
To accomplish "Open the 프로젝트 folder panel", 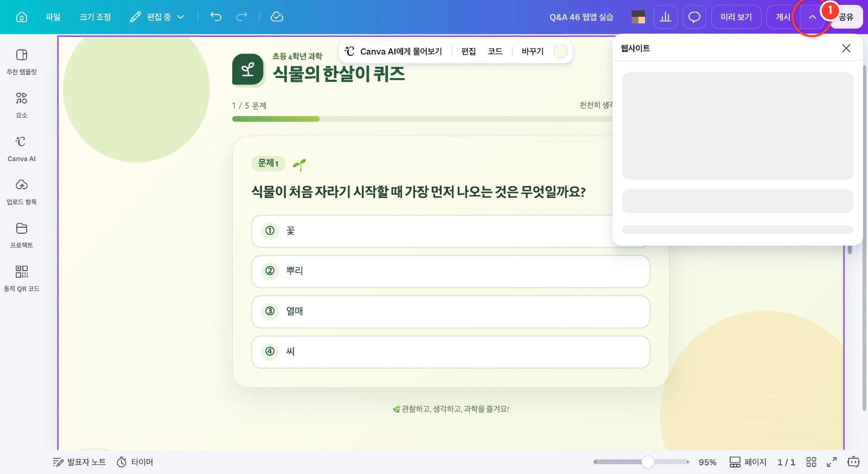I will [22, 235].
